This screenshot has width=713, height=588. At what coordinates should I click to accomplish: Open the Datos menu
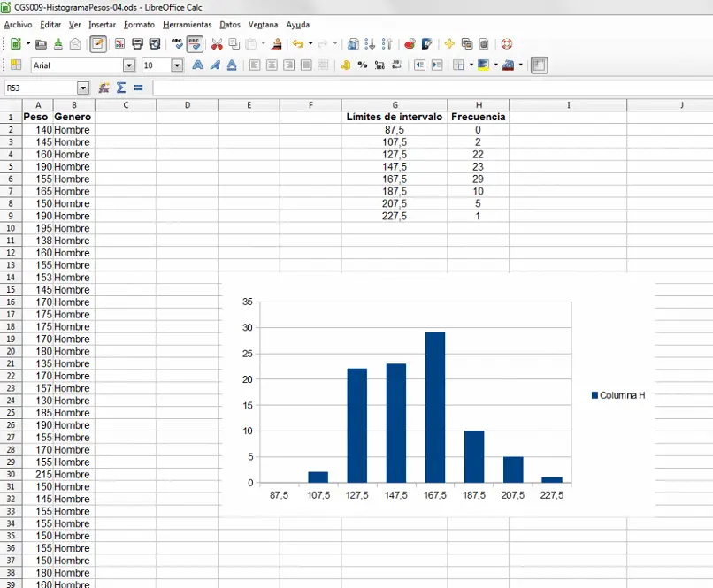229,25
